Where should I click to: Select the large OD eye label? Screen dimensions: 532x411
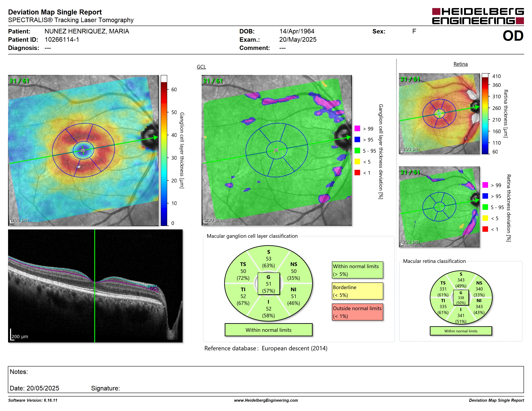pos(513,36)
